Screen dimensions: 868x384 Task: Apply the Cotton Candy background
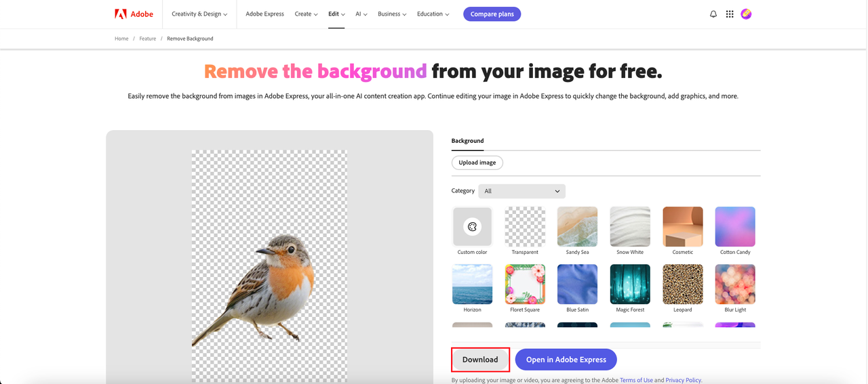click(x=735, y=227)
